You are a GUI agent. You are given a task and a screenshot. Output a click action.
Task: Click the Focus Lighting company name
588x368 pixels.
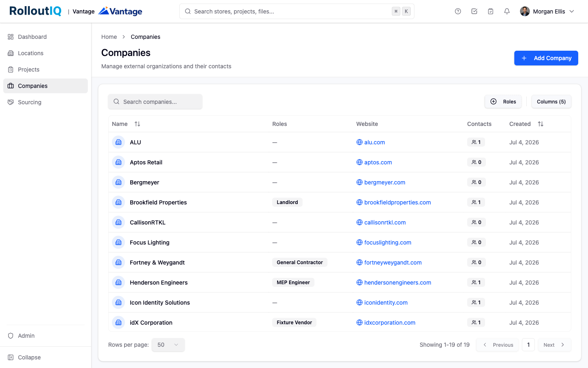click(149, 242)
